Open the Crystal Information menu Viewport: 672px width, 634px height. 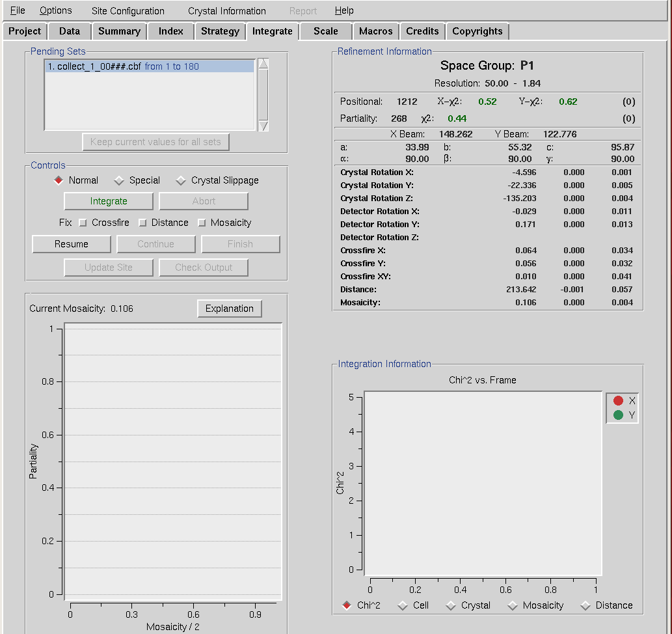click(226, 10)
